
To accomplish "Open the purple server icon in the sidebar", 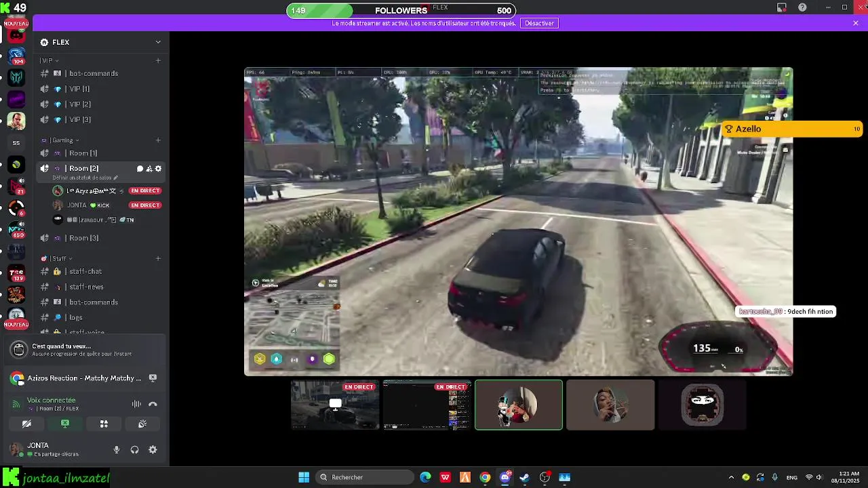I will 16,100.
